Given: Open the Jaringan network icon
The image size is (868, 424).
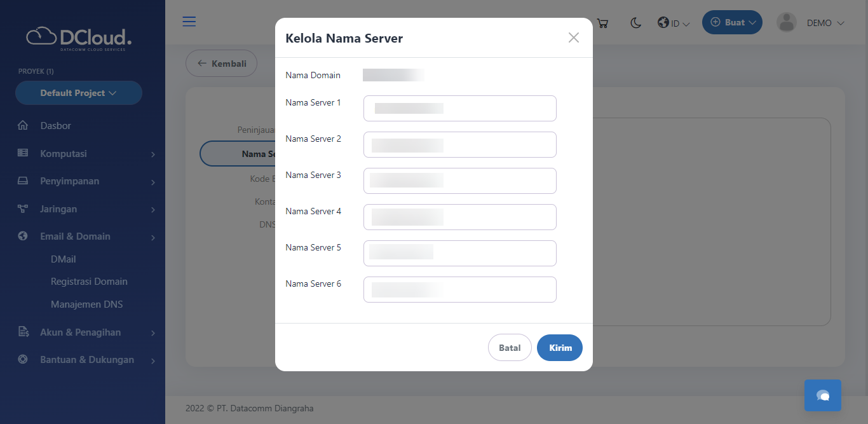Looking at the screenshot, I should tap(22, 209).
